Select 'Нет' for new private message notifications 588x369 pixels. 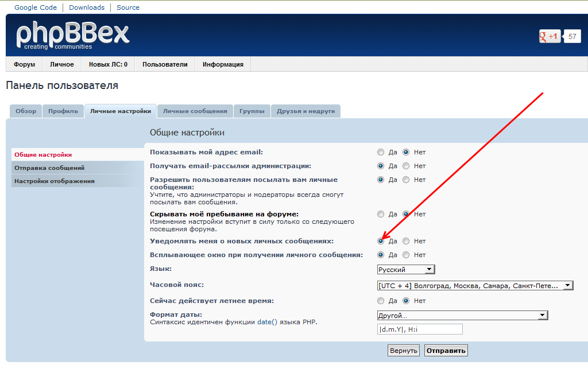pyautogui.click(x=406, y=242)
